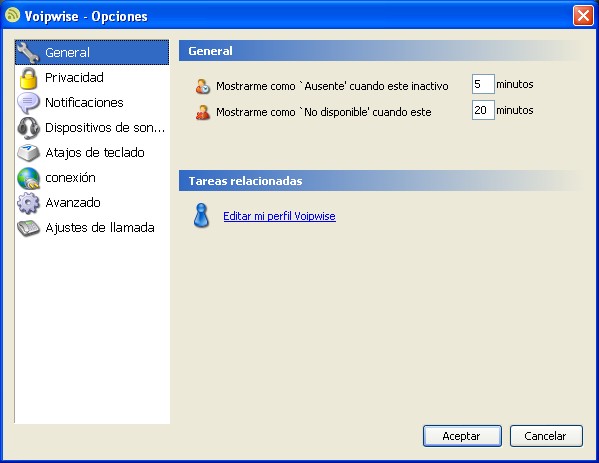This screenshot has height=463, width=599.
Task: Click the telephone icon for Ajustes de llamada
Action: (28, 228)
